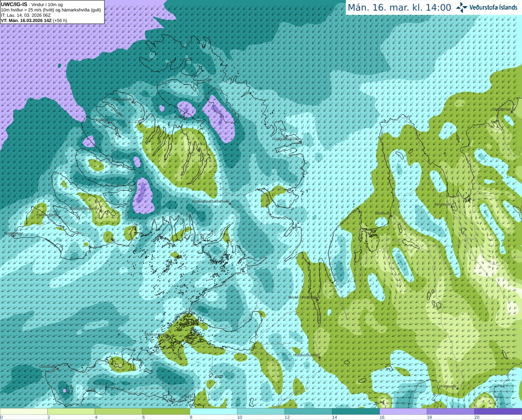Click the 14–16 m/s dark teal legend swatch
The image size is (522, 420).
[356, 411]
